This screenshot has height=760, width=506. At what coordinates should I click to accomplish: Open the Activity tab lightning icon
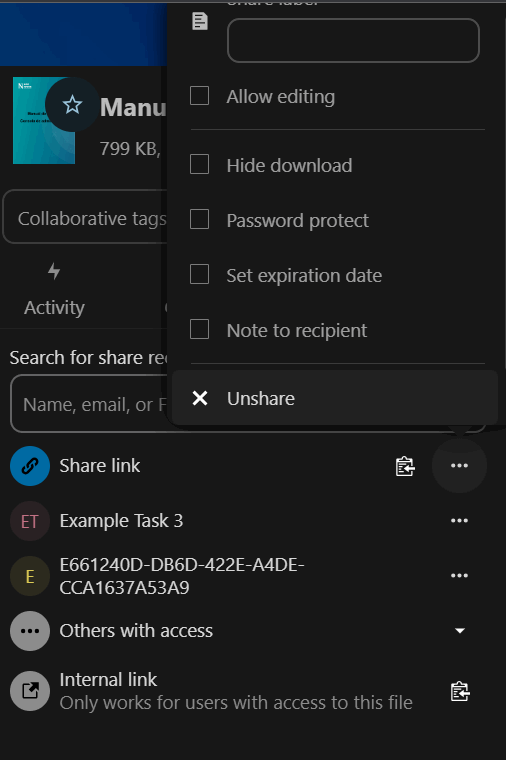click(x=54, y=271)
